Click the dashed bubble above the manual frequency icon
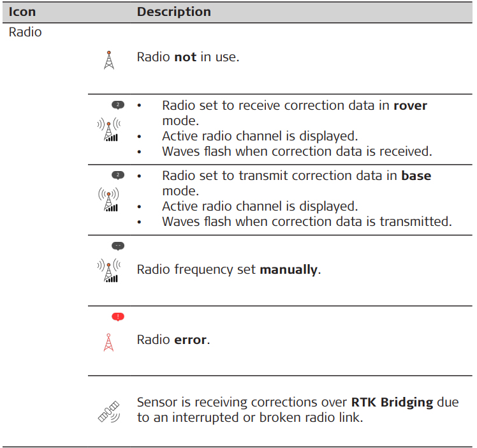Viewport: 477px width, 448px height. (117, 246)
